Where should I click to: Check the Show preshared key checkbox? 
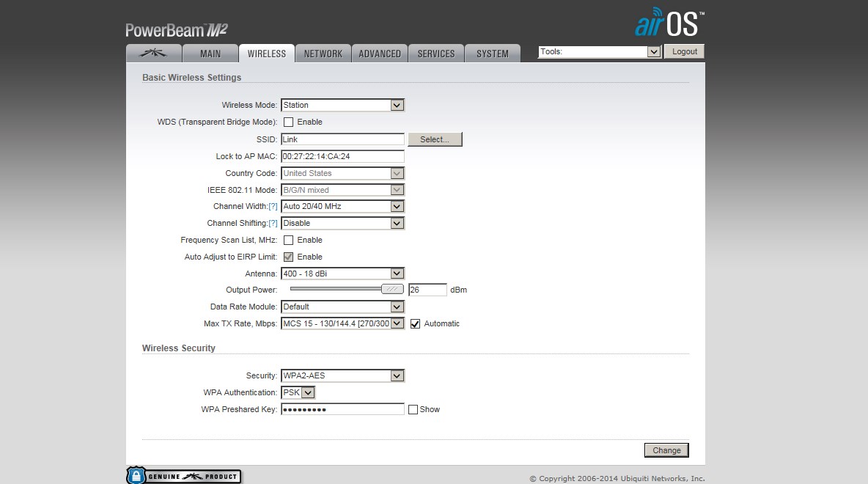[413, 410]
